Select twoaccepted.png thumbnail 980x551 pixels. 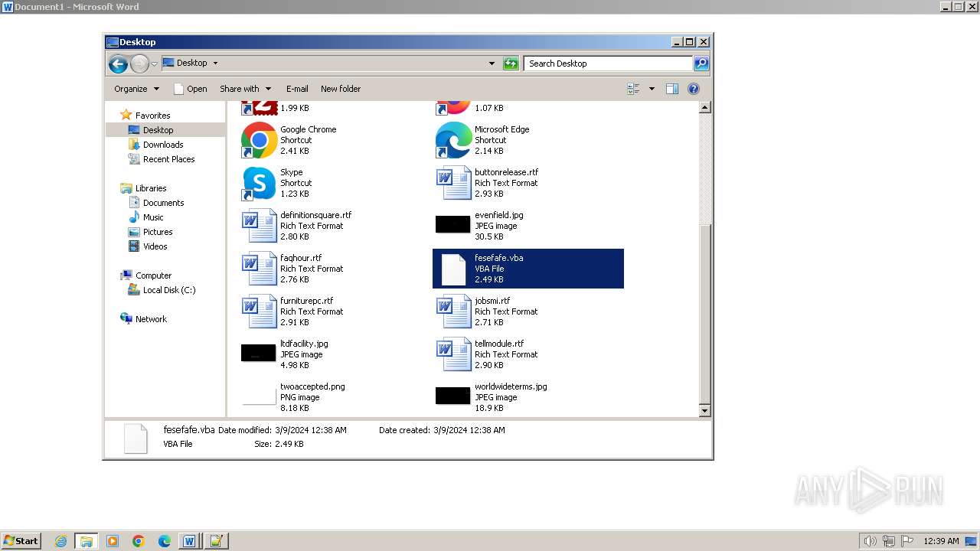(259, 396)
